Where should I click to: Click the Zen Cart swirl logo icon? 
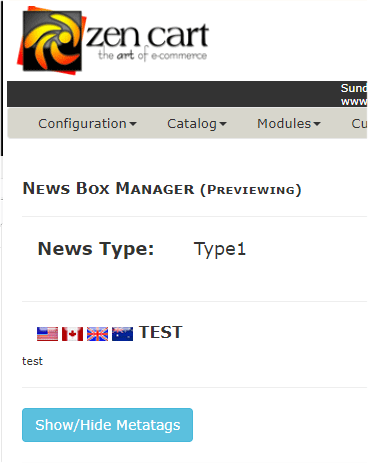click(x=51, y=40)
